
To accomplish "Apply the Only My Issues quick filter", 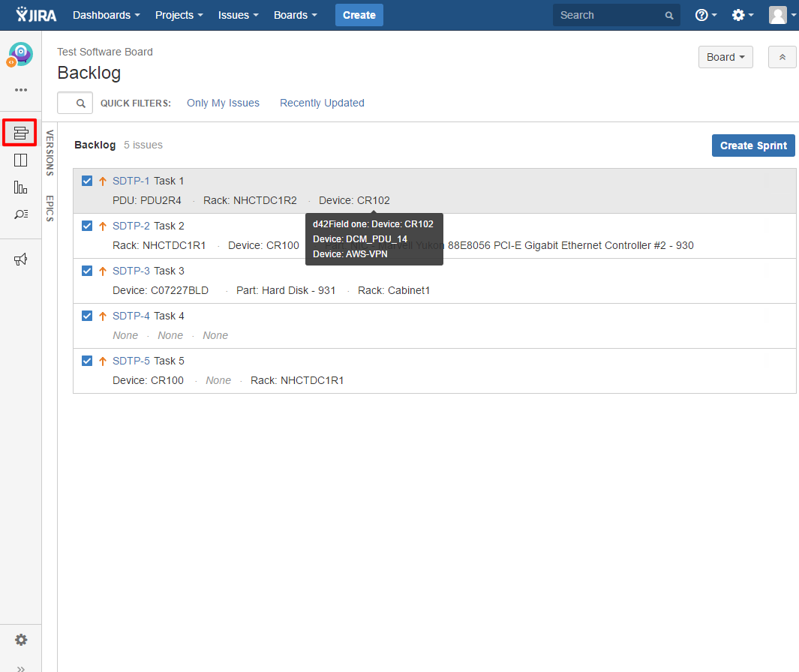I will tap(223, 103).
